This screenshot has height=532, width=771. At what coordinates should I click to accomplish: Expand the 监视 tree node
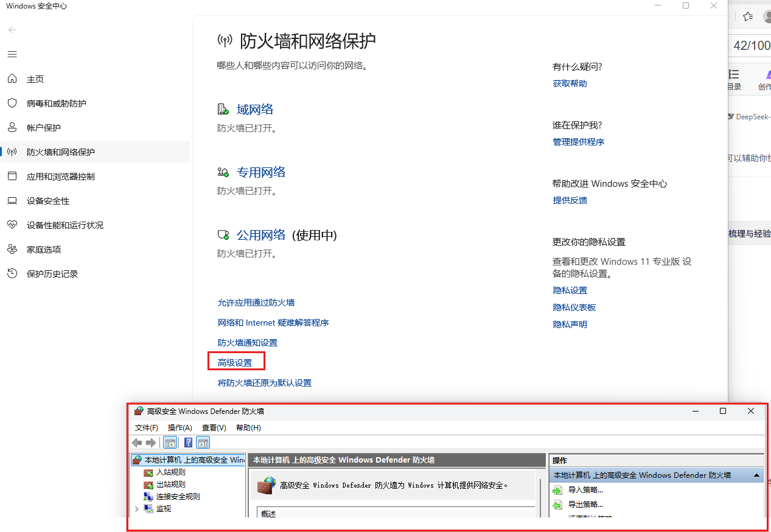pos(136,509)
